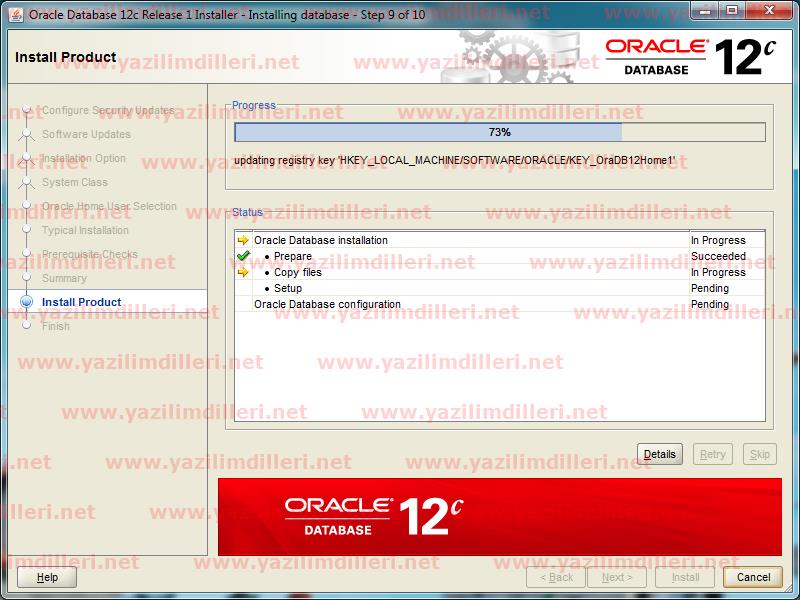The image size is (800, 600).
Task: Click the Retry button
Action: point(713,454)
